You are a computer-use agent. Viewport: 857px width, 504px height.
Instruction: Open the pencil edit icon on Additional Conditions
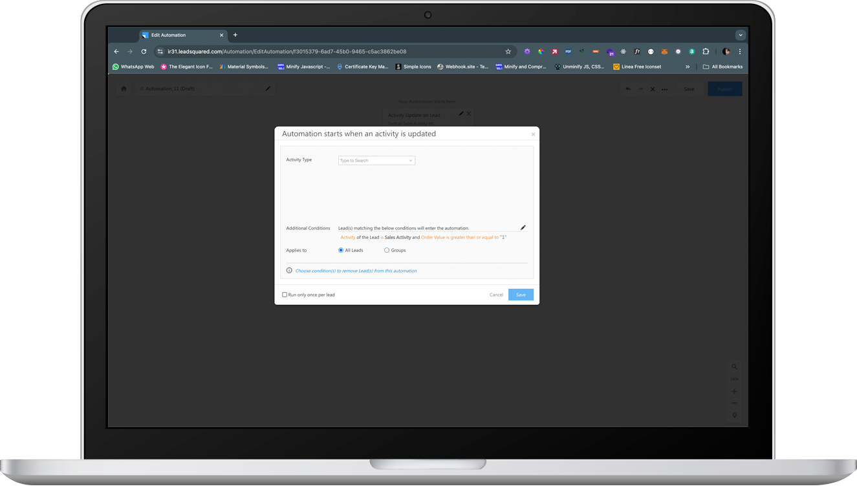click(x=523, y=227)
